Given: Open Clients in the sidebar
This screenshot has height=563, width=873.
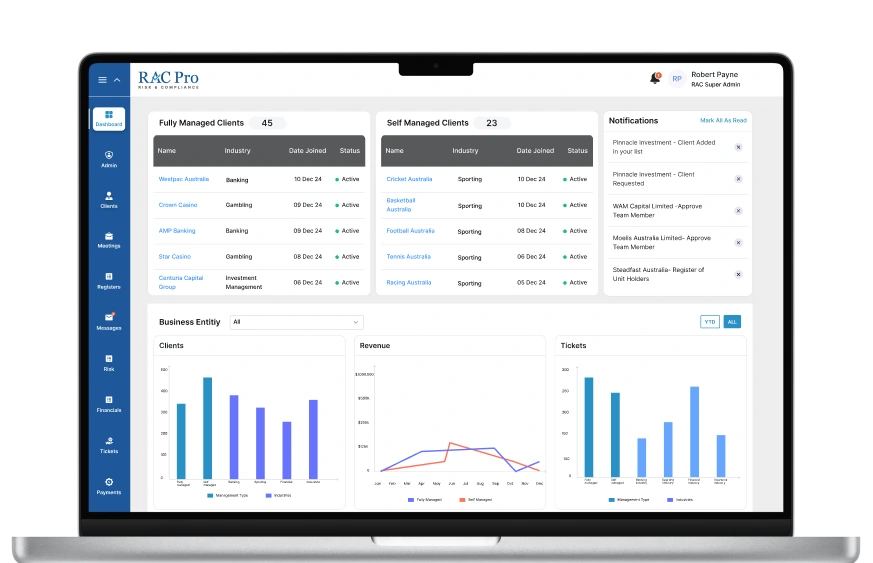Looking at the screenshot, I should (x=109, y=200).
